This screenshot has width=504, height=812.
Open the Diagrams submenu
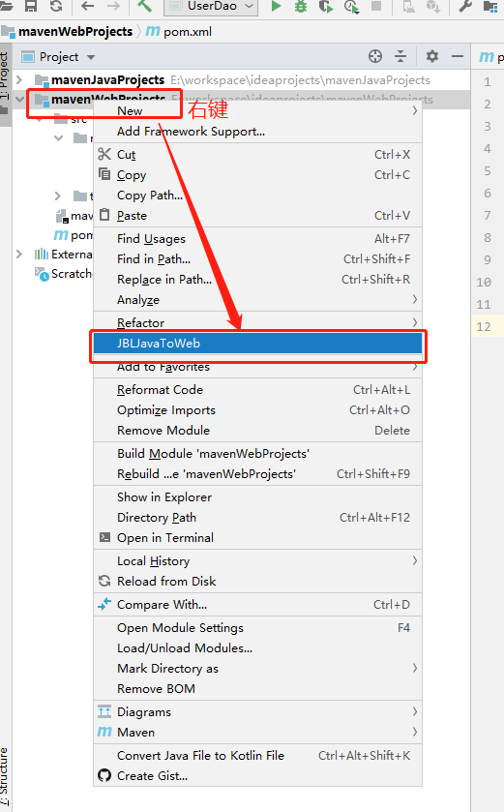click(x=257, y=712)
